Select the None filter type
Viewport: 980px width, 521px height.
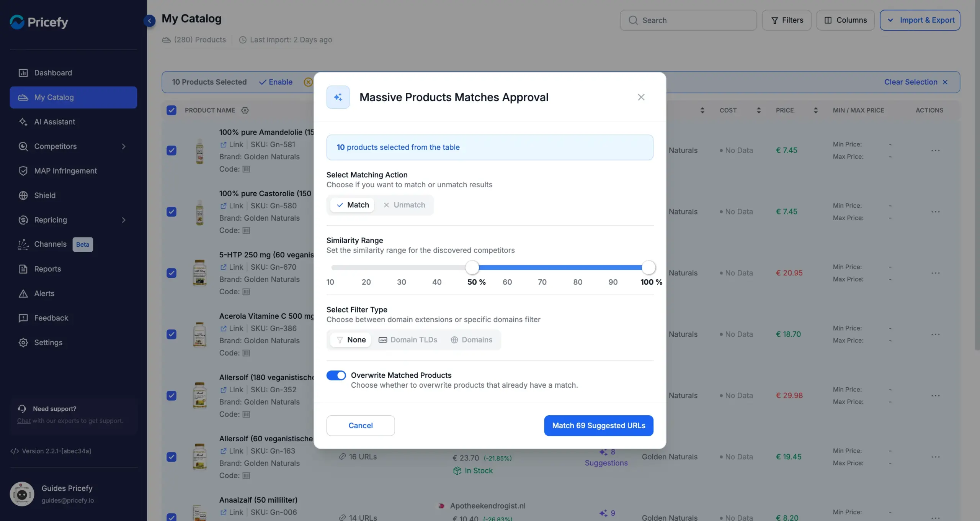click(351, 340)
